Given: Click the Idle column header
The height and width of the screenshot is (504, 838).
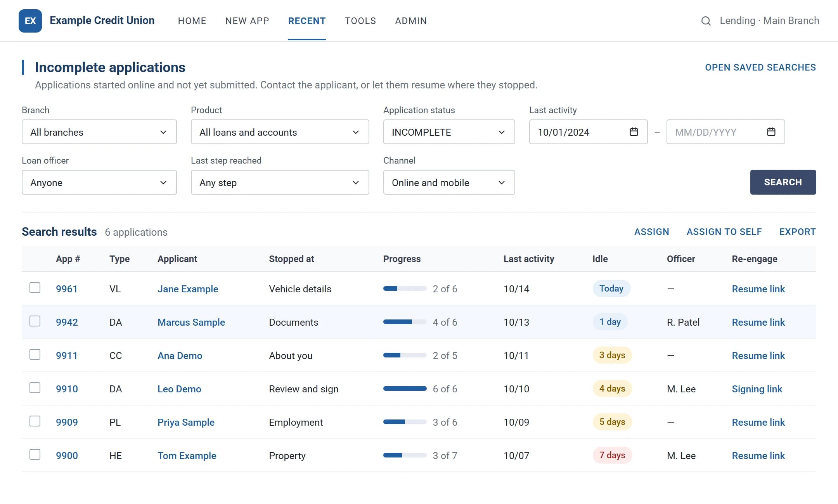Looking at the screenshot, I should click(x=600, y=259).
